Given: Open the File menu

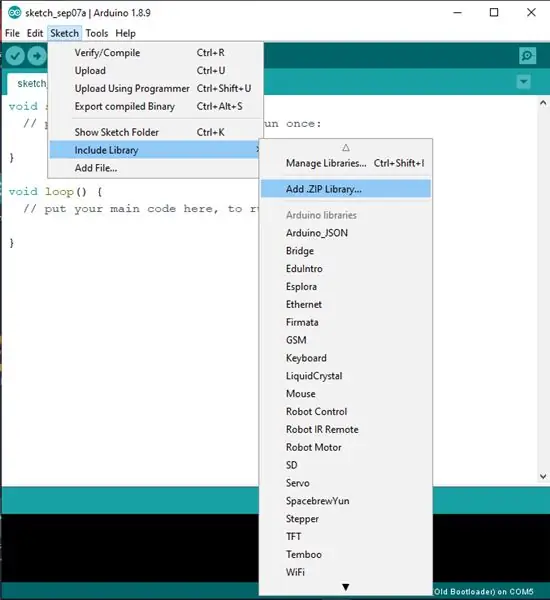Looking at the screenshot, I should coord(12,33).
